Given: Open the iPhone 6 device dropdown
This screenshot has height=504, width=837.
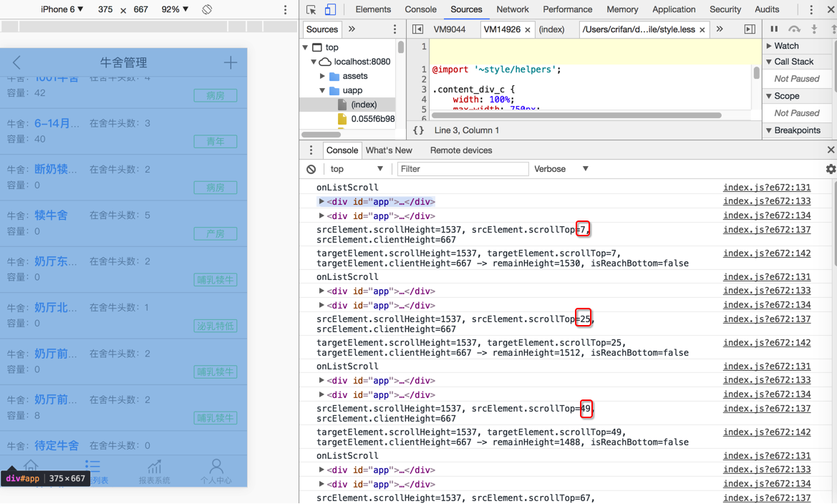Looking at the screenshot, I should [62, 9].
